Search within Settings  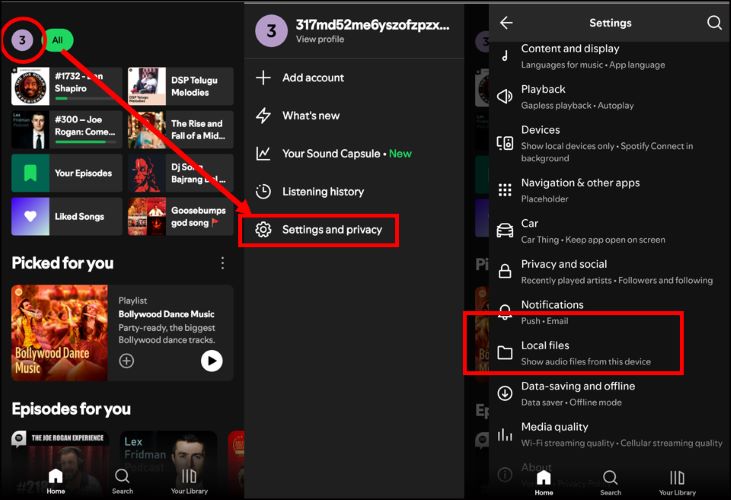coord(714,22)
